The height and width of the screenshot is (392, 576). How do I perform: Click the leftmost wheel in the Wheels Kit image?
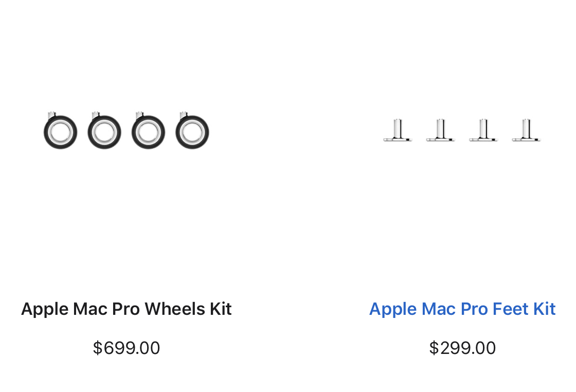pyautogui.click(x=60, y=132)
